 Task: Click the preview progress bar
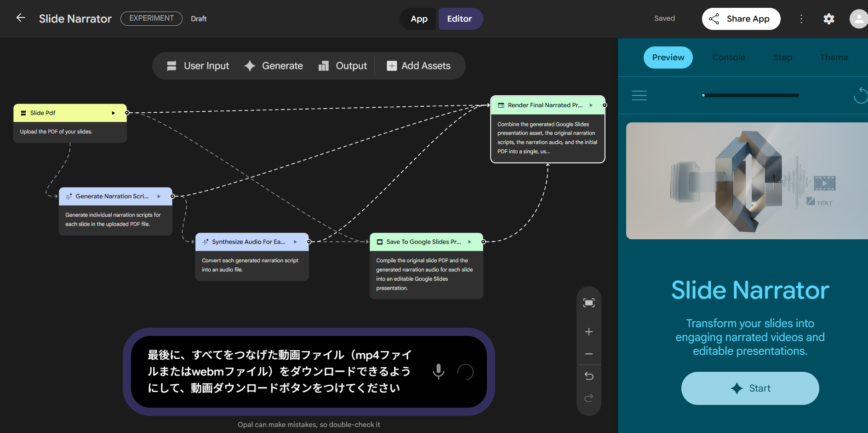751,95
